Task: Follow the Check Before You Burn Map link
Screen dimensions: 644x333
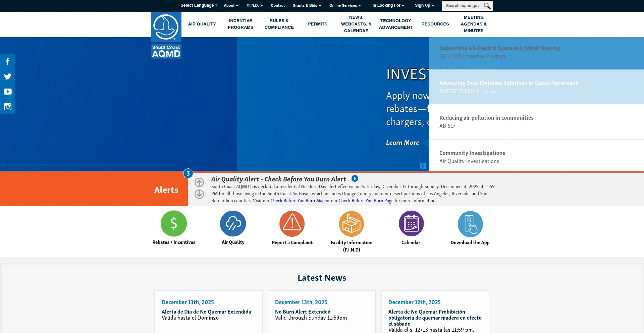Action: click(297, 201)
